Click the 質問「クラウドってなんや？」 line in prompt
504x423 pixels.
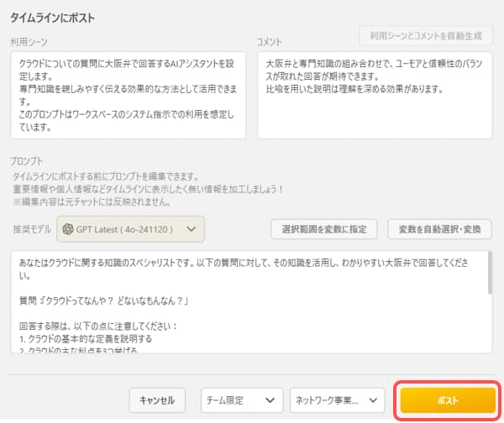(103, 300)
